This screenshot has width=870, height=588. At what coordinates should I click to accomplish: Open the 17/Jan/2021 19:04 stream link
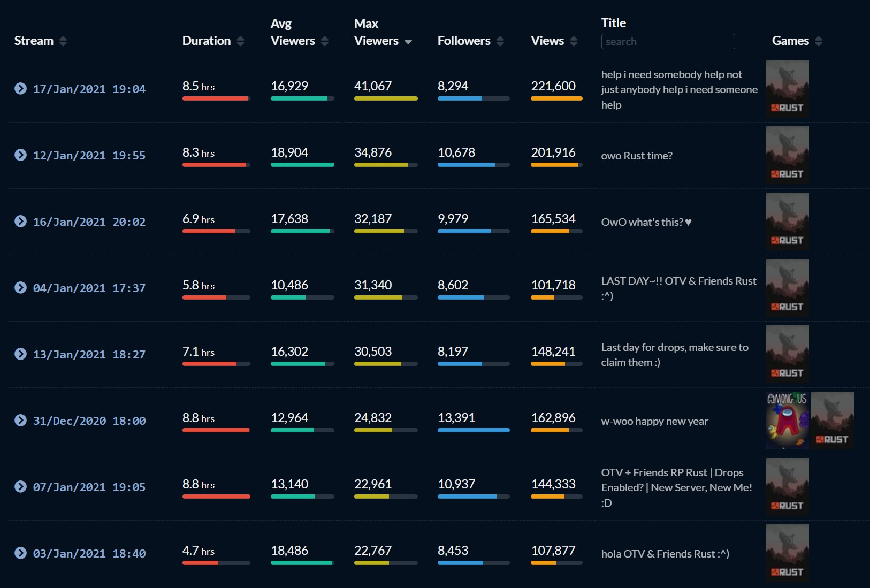click(x=89, y=89)
